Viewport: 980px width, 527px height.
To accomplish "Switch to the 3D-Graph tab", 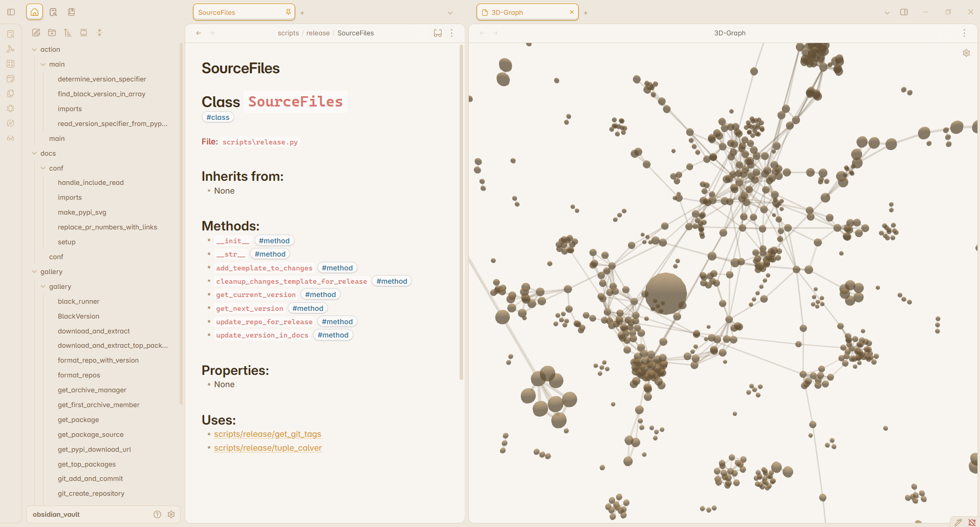I will (x=527, y=12).
